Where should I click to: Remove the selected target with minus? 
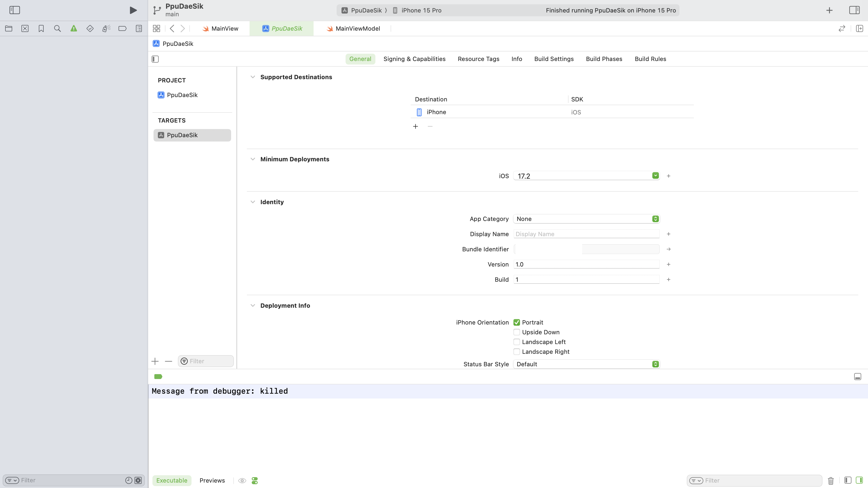[x=168, y=361]
